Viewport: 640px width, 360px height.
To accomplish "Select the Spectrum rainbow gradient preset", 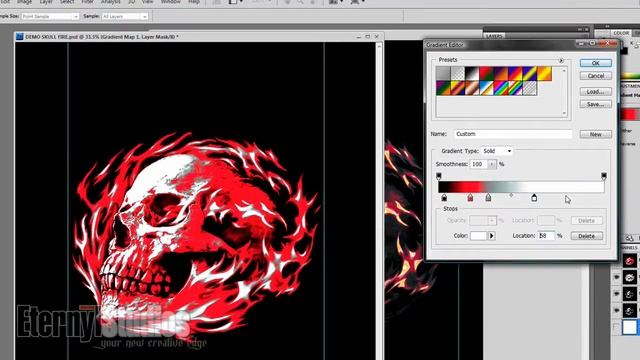I will click(501, 88).
